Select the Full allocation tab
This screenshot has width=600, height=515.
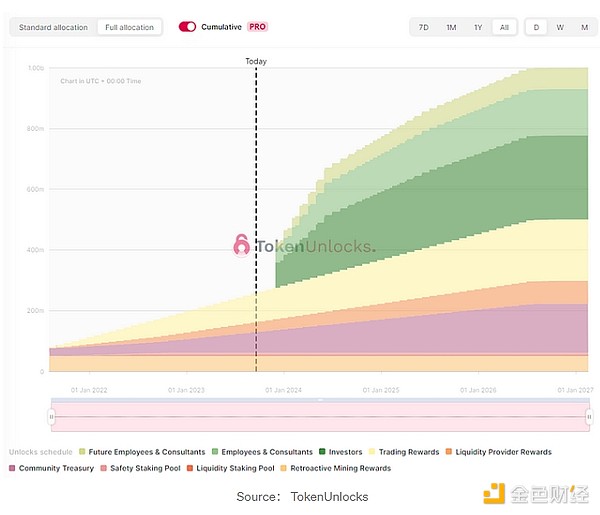130,27
